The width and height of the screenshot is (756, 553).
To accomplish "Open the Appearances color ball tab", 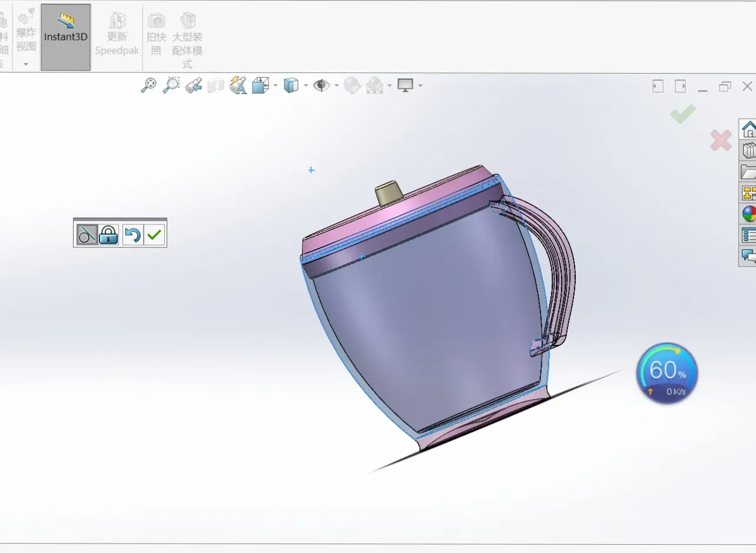I will pyautogui.click(x=748, y=214).
